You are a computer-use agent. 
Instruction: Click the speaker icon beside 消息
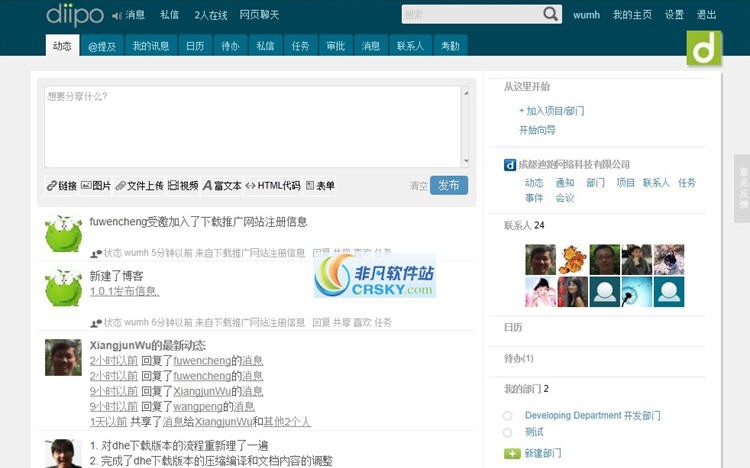click(x=117, y=16)
